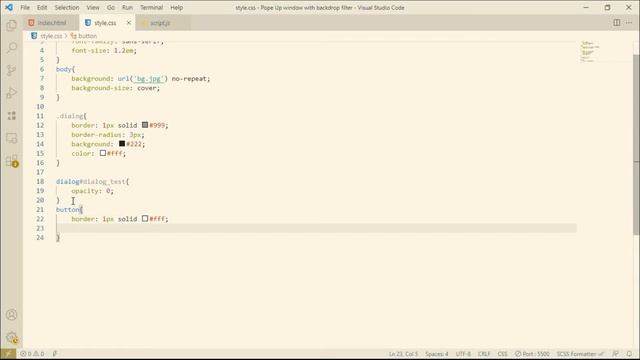Open the #222 color swatch picker
The height and width of the screenshot is (360, 640).
(x=122, y=144)
